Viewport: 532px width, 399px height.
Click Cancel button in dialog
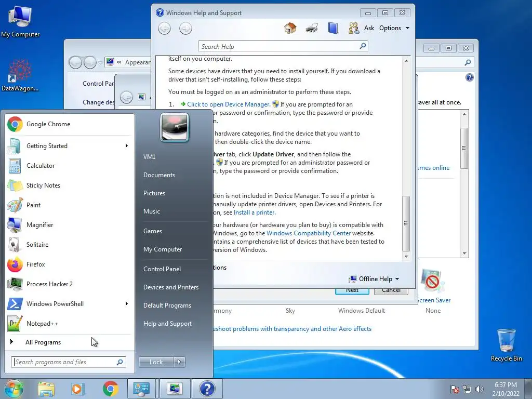pyautogui.click(x=391, y=291)
